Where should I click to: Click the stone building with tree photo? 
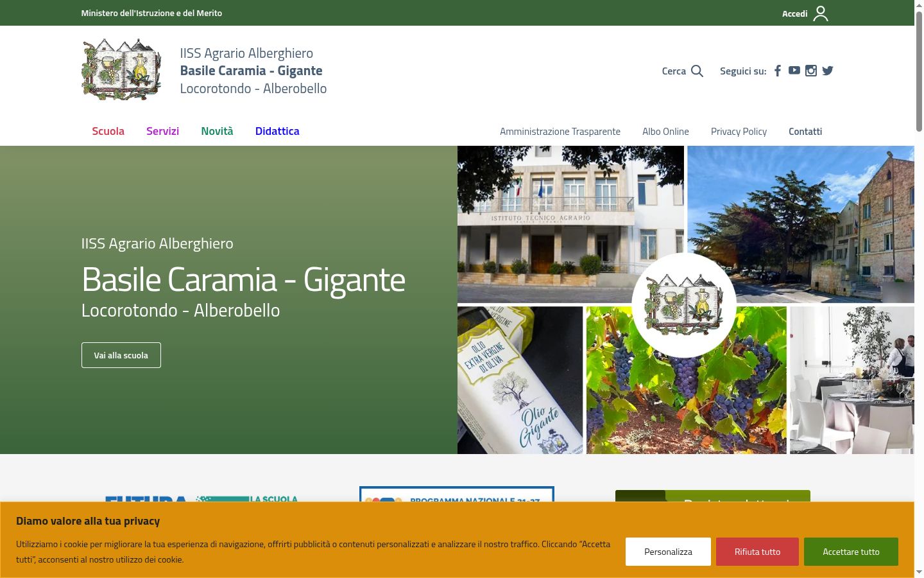[801, 224]
